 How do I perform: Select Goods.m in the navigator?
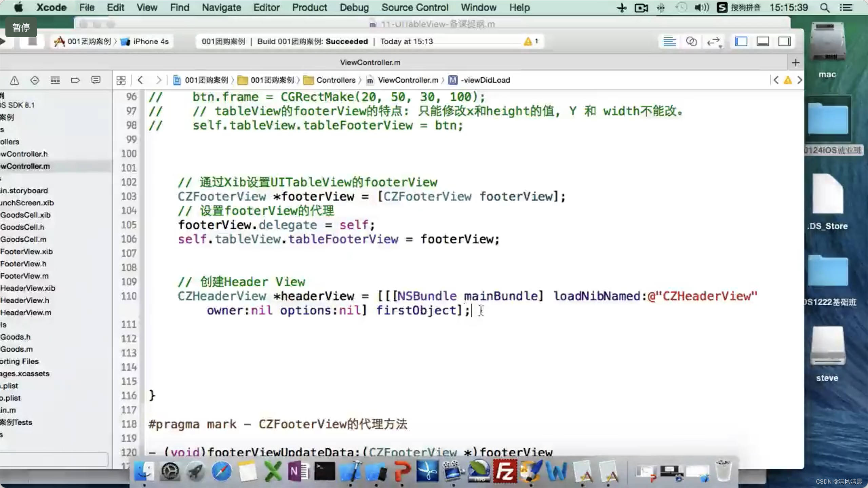coord(17,349)
